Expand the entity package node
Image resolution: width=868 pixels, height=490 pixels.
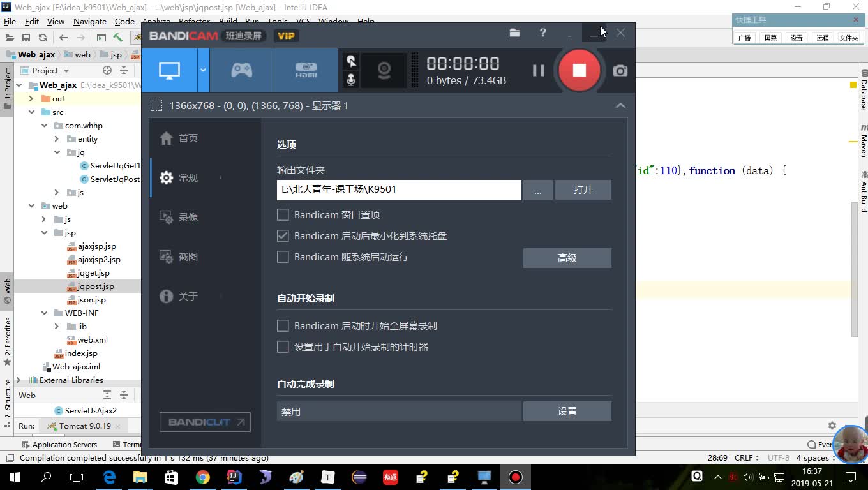[x=57, y=139]
